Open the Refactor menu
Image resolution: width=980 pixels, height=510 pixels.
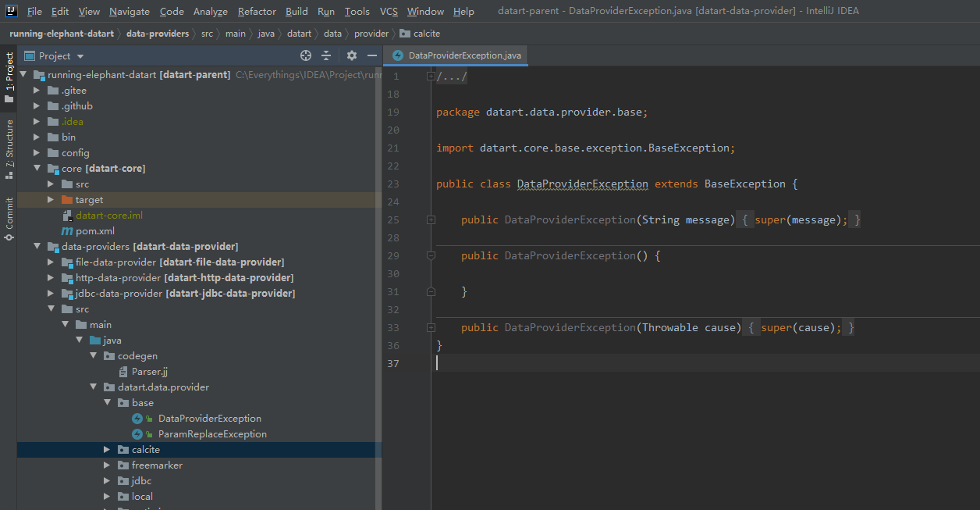coord(257,12)
